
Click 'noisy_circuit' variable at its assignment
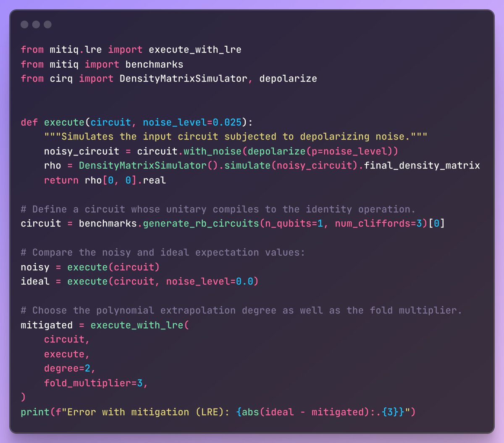pyautogui.click(x=81, y=151)
